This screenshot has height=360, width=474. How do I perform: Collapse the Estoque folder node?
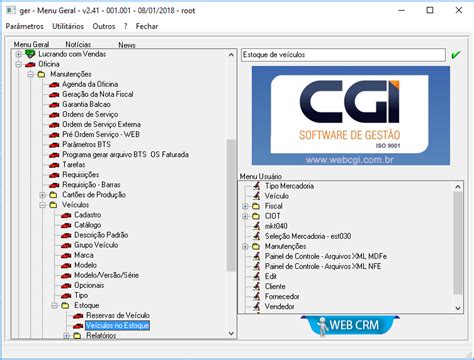click(55, 305)
